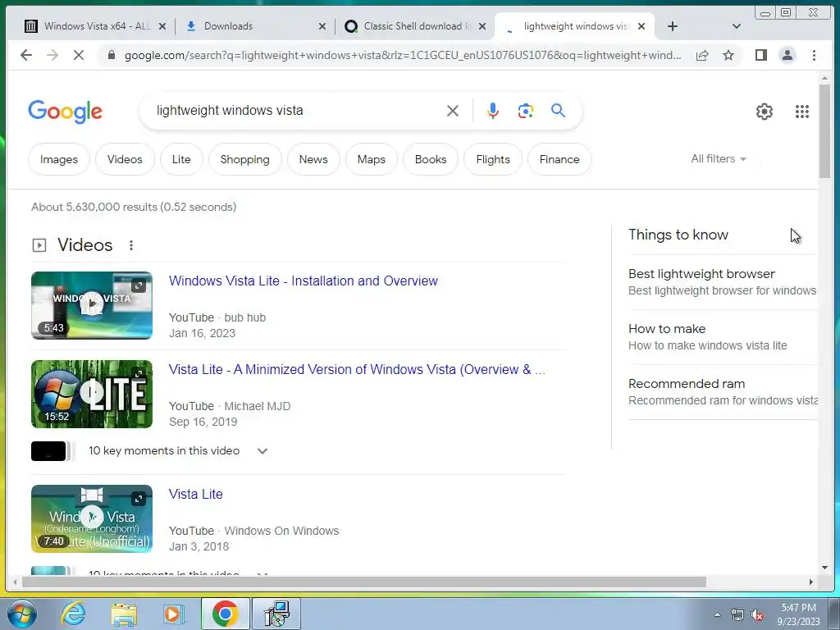This screenshot has height=630, width=840.
Task: Open the Chrome side panel
Action: [x=760, y=55]
